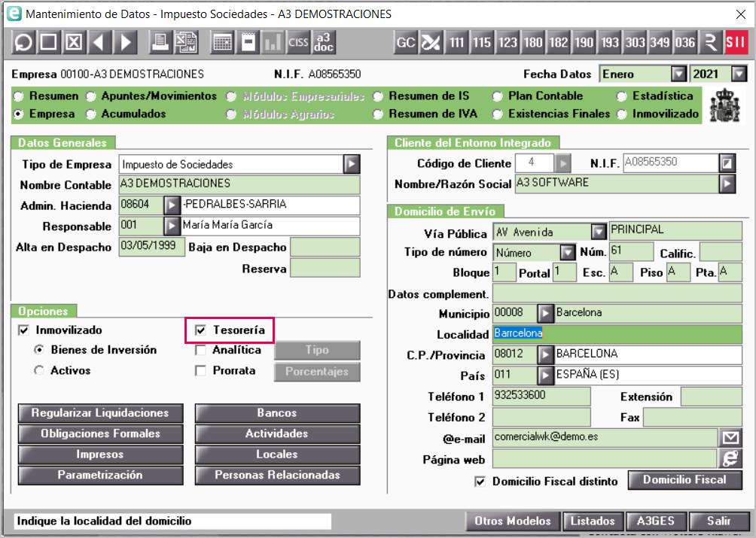Uncheck the Tesorería checkbox

[x=200, y=330]
